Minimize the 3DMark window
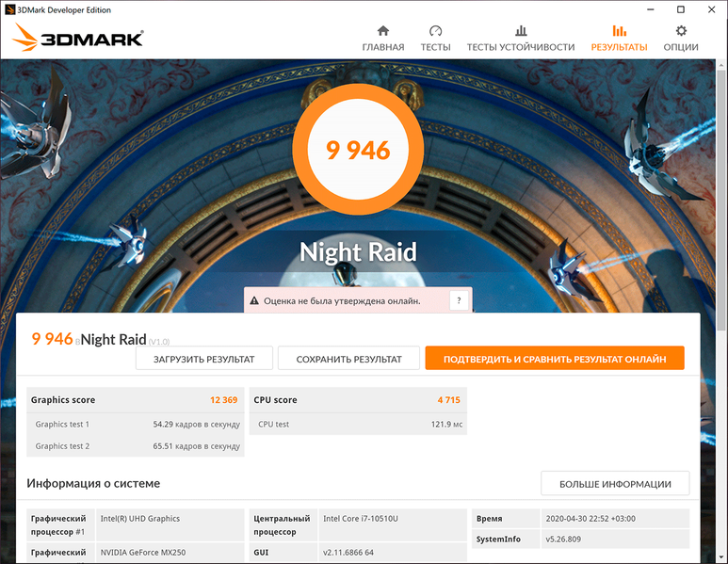 (x=651, y=9)
